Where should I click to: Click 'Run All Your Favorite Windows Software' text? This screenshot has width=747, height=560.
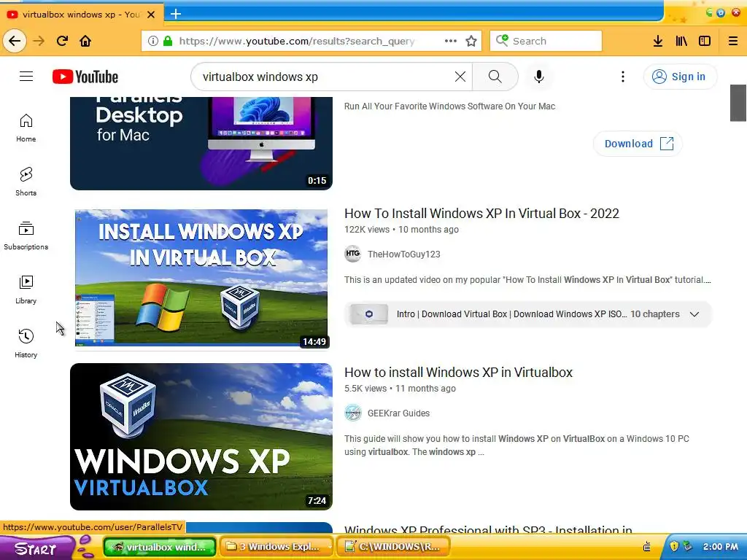pyautogui.click(x=449, y=106)
